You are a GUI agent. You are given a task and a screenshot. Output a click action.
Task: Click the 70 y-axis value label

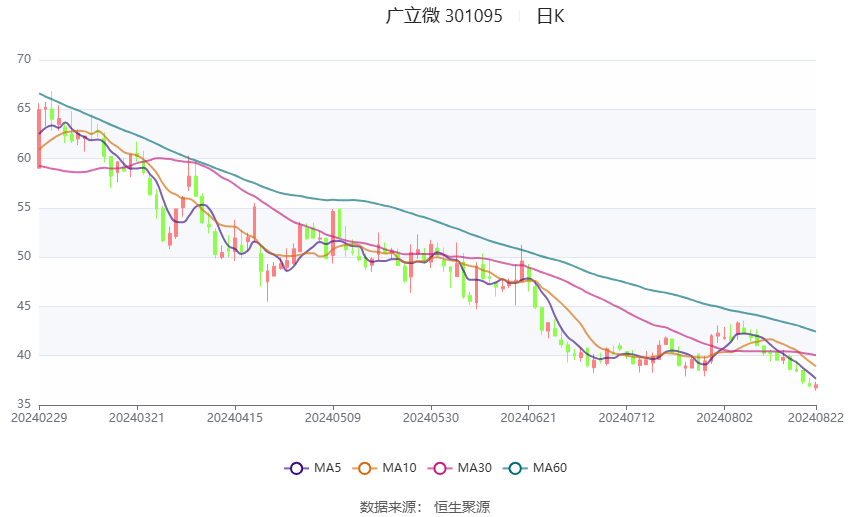pos(24,59)
